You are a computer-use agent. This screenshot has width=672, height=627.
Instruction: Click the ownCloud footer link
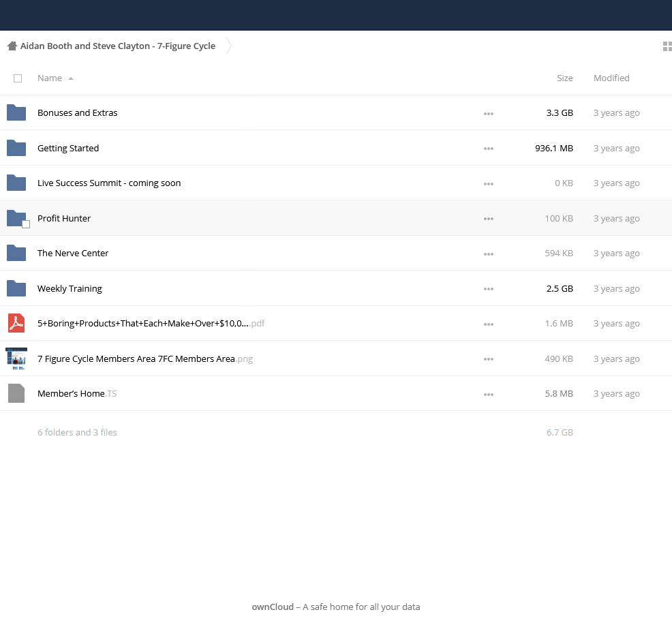point(273,607)
